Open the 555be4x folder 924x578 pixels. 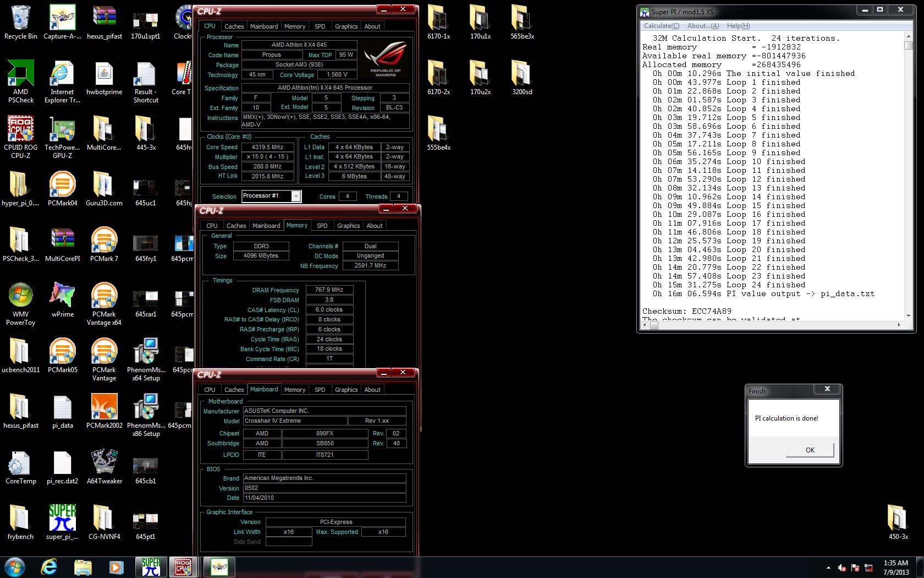(x=438, y=134)
